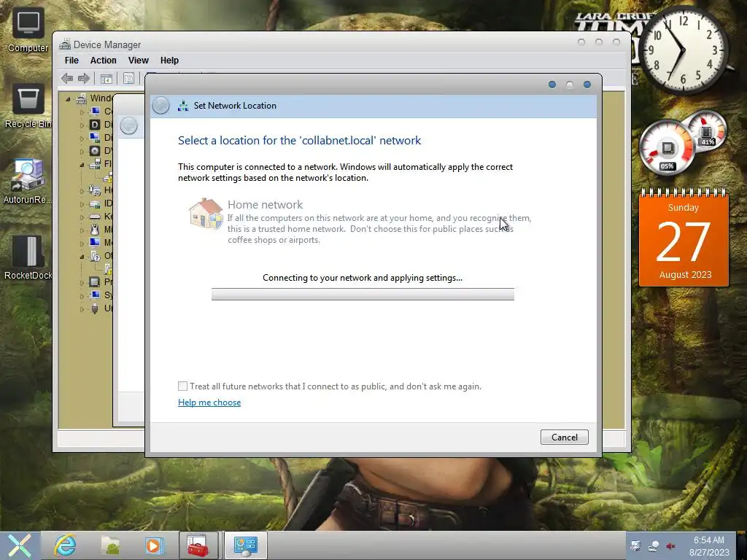Click the analog clock gadget
This screenshot has width=747, height=560.
coord(682,50)
